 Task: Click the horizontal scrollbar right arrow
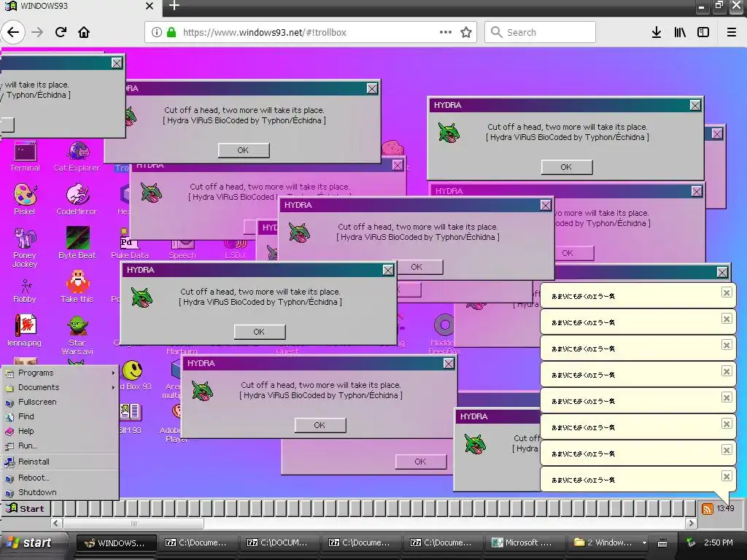click(x=691, y=524)
